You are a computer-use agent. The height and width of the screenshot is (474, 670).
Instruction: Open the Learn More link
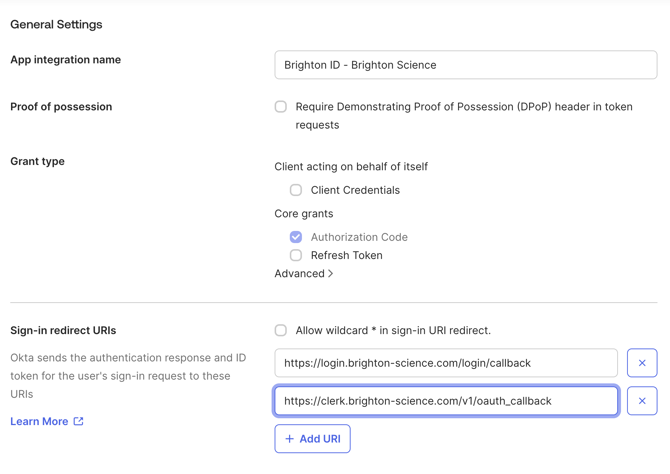39,422
